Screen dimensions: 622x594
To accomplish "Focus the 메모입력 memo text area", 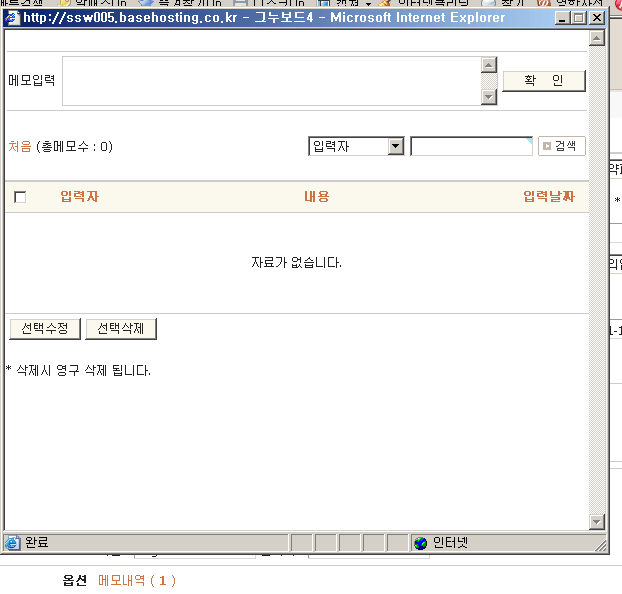I will click(272, 81).
